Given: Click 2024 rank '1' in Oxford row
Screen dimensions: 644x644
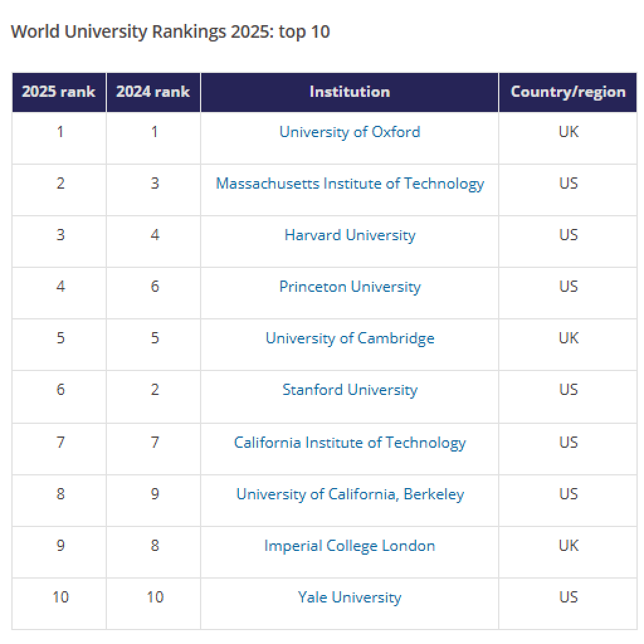Looking at the screenshot, I should tap(155, 132).
